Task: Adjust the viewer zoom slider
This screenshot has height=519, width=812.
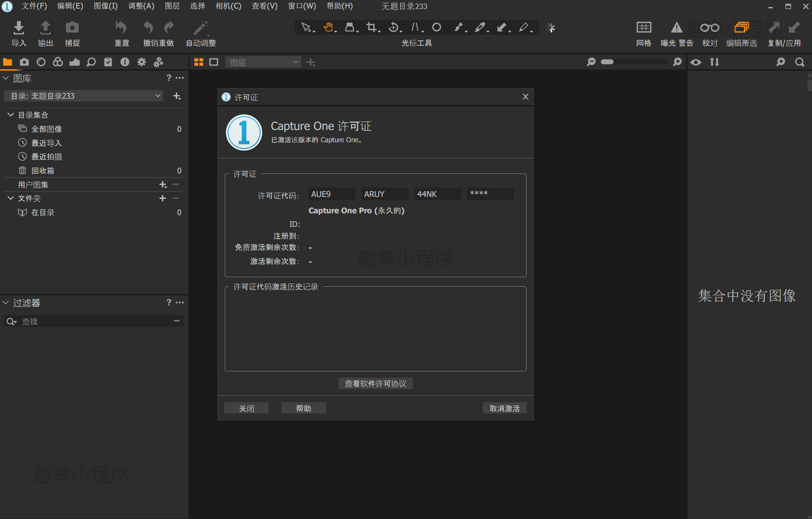Action: (x=634, y=62)
